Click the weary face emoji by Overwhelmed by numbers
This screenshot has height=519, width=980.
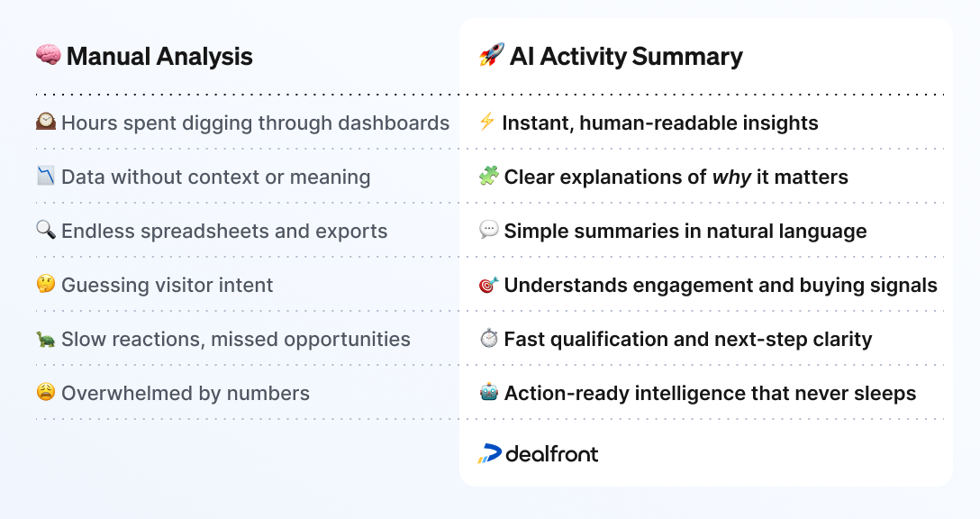46,392
